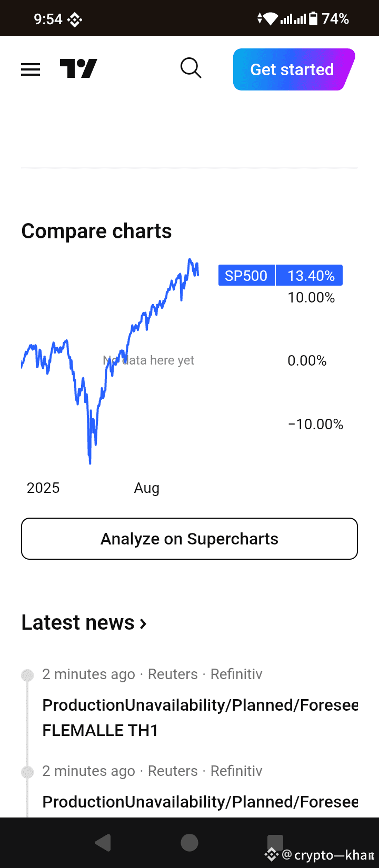This screenshot has width=379, height=868.
Task: Tap the battery icon in status bar
Action: (x=313, y=19)
